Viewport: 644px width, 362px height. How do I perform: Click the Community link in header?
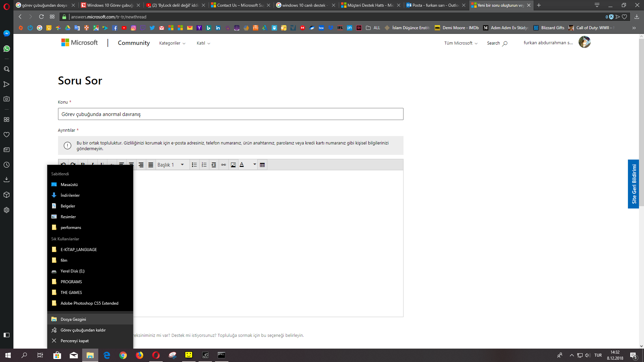pyautogui.click(x=133, y=43)
